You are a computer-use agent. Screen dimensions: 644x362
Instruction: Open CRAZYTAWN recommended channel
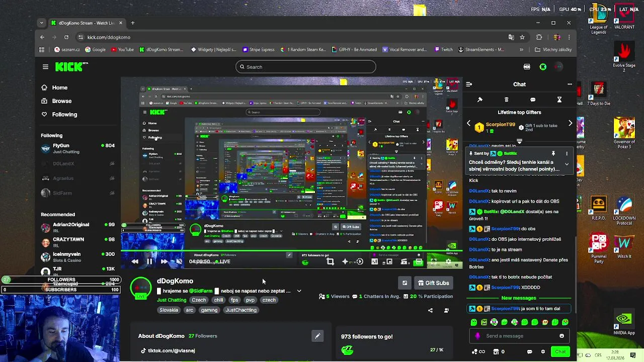[78, 242]
